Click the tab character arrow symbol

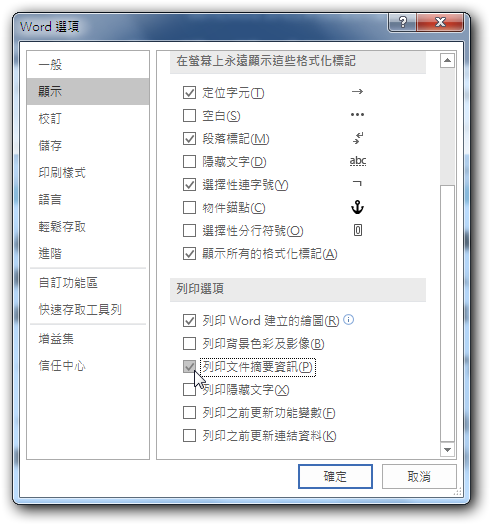pos(357,91)
